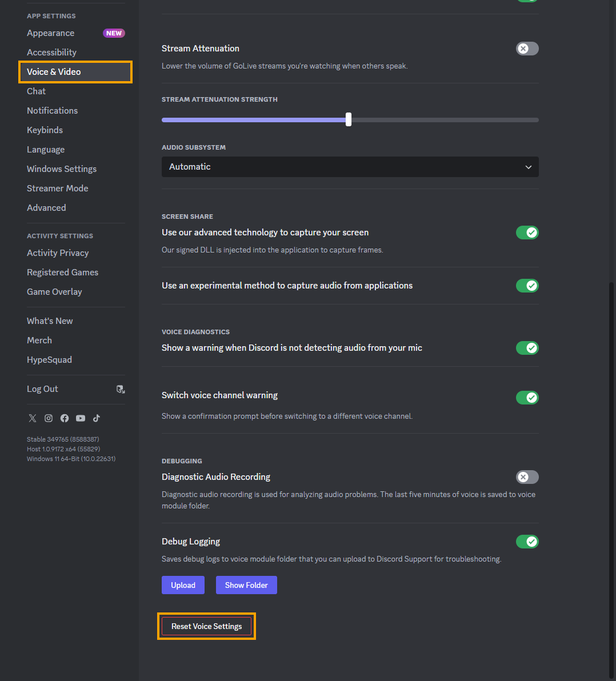Screen dimensions: 616x681
Task: Open Discord's X (Twitter) social link
Action: 33,418
